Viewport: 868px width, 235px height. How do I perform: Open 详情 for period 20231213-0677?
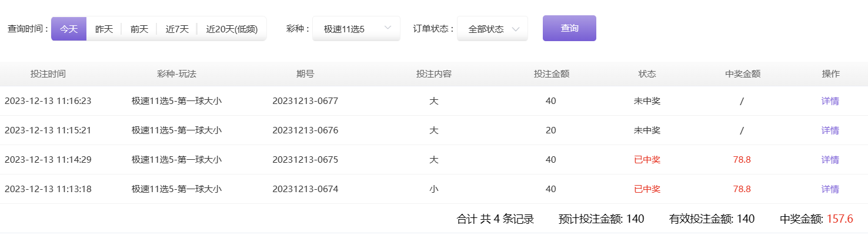click(x=830, y=101)
